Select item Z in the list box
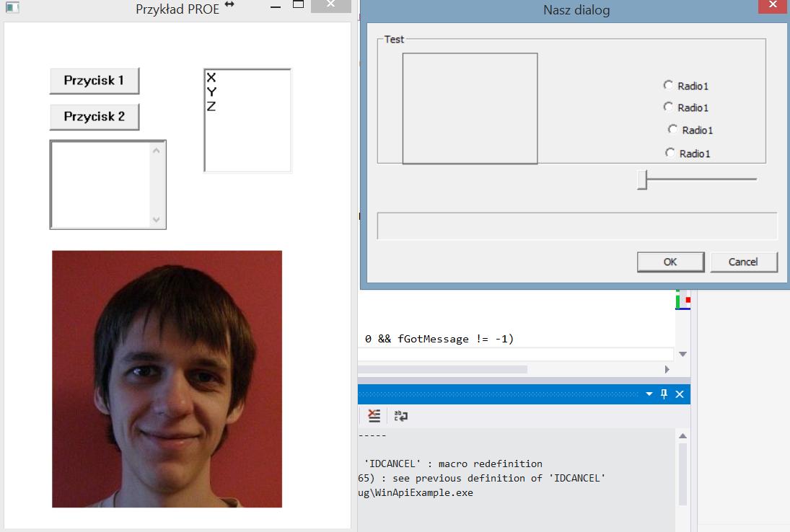Viewport: 790px width, 532px height. tap(211, 106)
